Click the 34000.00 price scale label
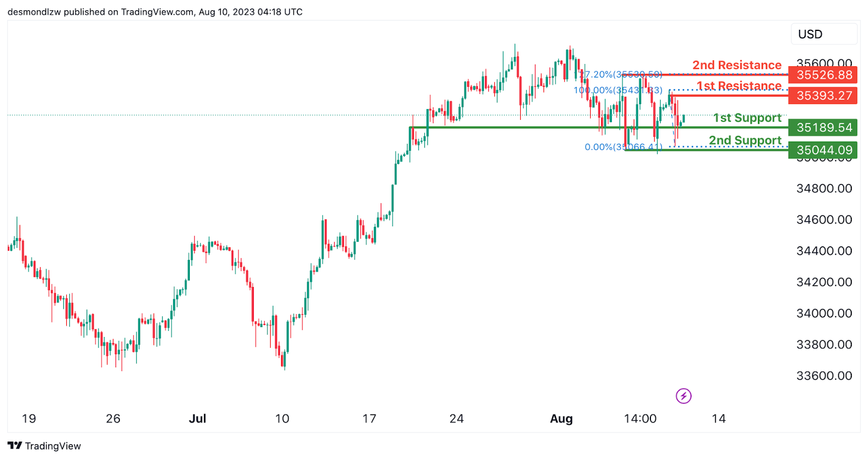868x459 pixels. click(x=824, y=313)
